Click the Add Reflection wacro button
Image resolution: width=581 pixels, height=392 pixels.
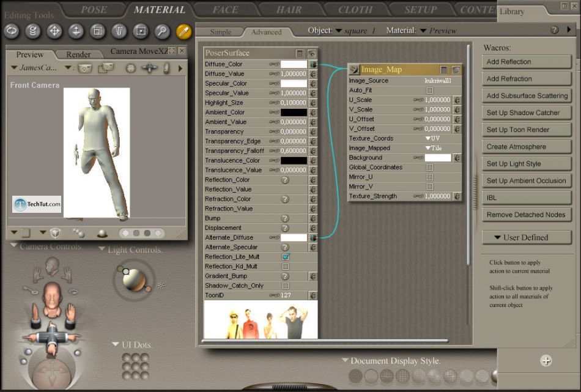tap(526, 62)
